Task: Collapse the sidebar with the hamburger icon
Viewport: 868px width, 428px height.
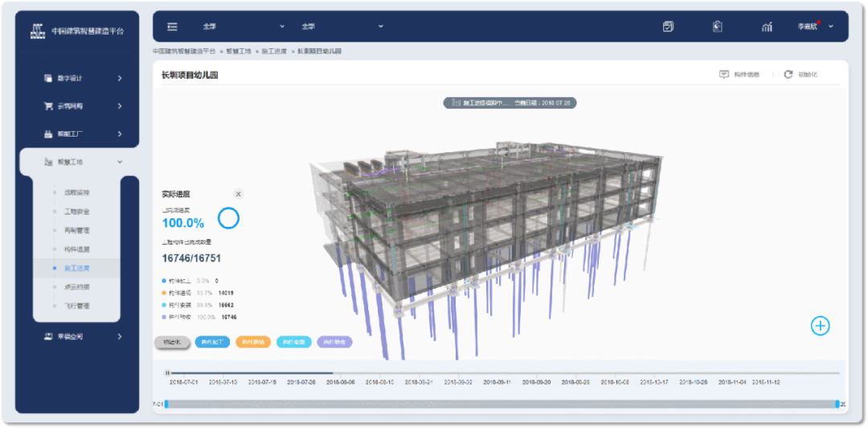Action: [x=172, y=27]
